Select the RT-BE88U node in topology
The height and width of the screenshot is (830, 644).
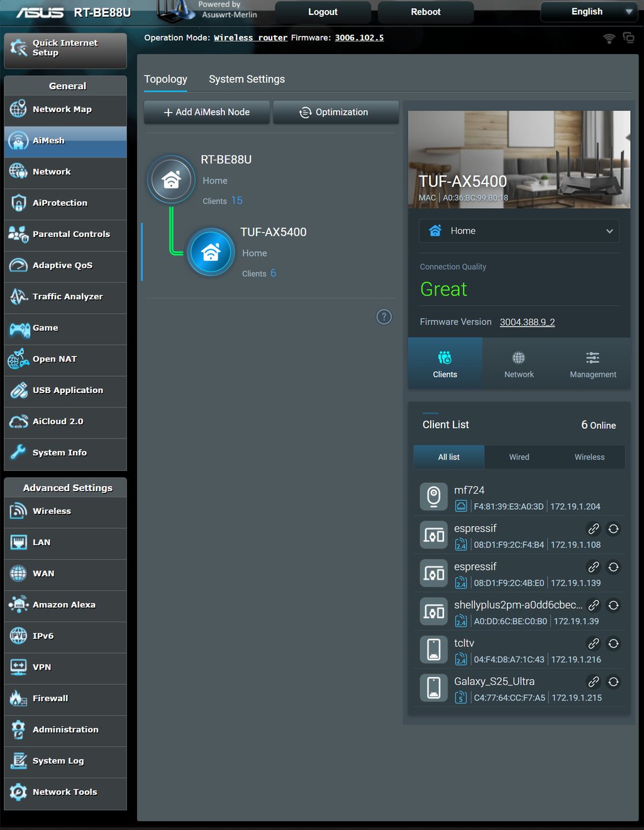[x=171, y=180]
